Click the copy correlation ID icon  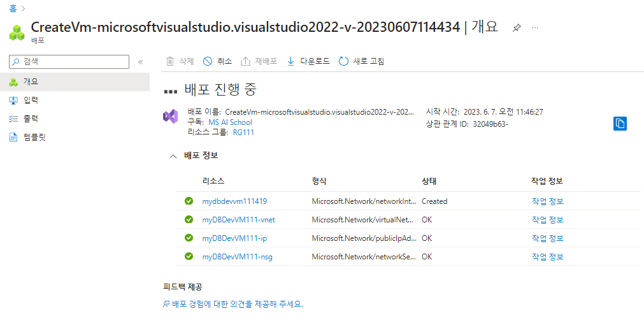pos(620,123)
